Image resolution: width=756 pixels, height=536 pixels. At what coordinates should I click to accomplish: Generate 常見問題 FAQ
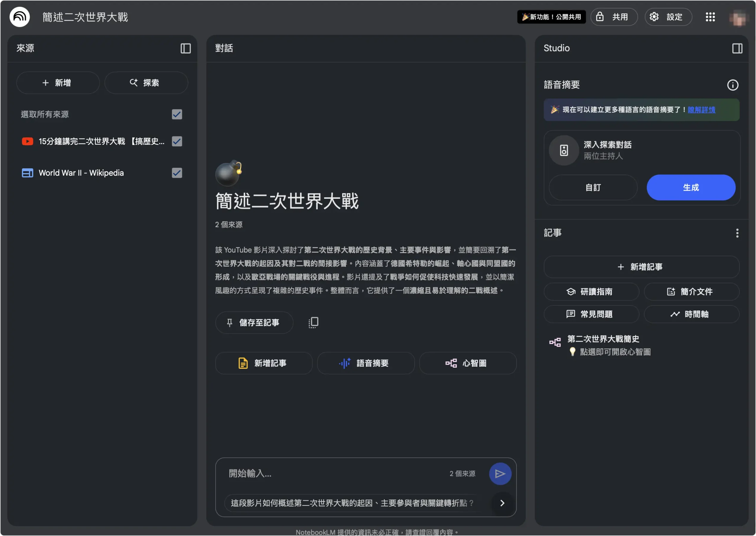591,314
